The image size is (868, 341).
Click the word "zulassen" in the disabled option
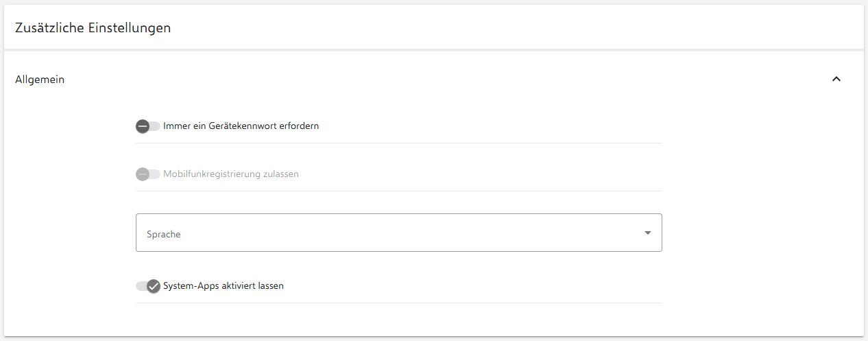point(281,174)
